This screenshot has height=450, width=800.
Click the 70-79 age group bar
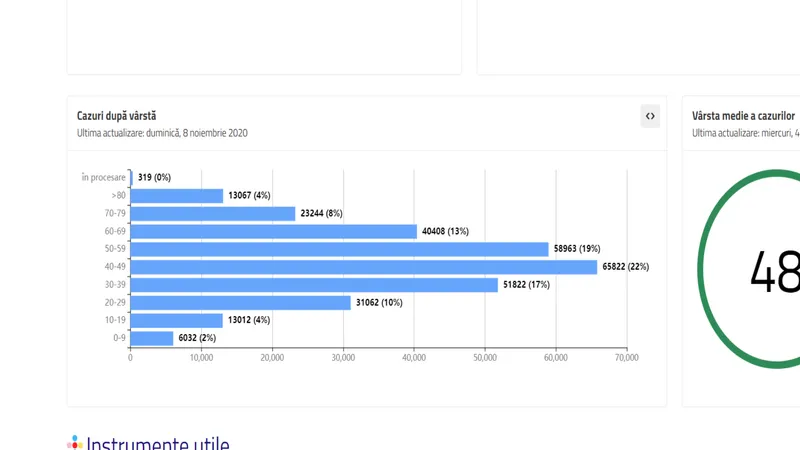213,213
